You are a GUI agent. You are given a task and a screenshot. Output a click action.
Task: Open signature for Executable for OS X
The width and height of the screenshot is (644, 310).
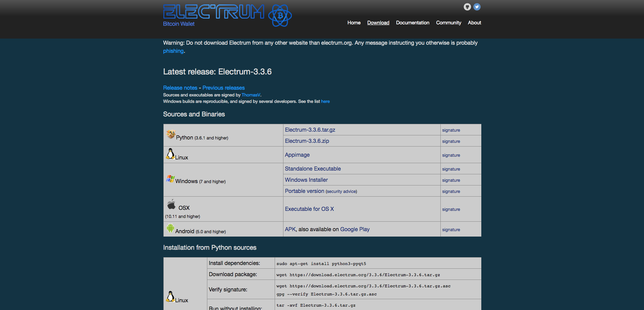coord(451,209)
